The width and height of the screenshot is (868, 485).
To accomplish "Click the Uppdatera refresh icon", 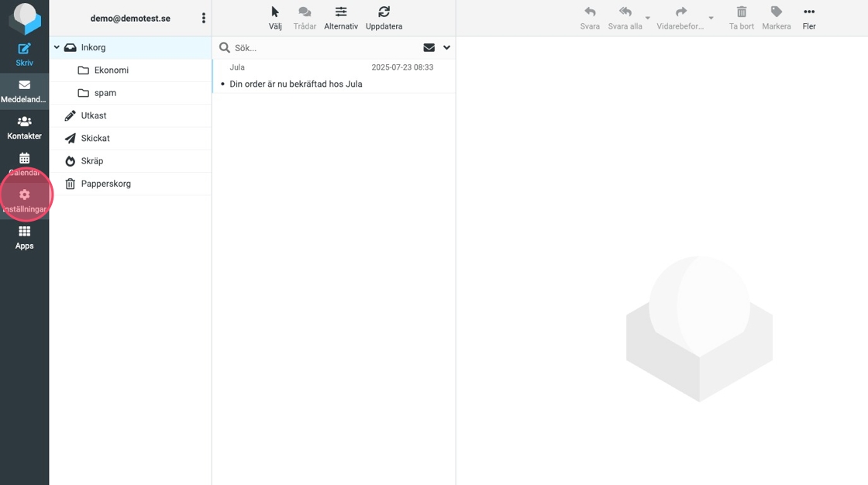I will (x=384, y=12).
